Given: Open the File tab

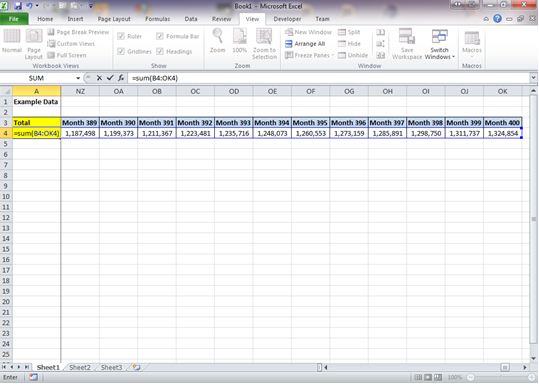Looking at the screenshot, I should (x=14, y=19).
